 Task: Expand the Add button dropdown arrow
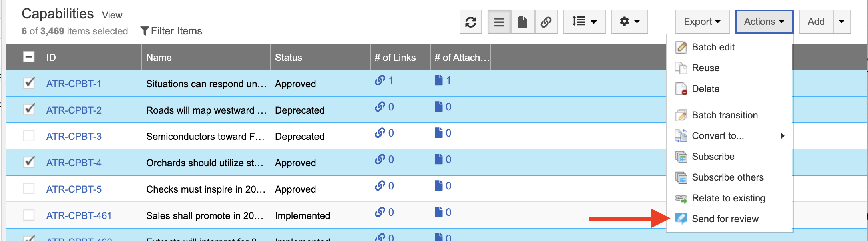(x=842, y=22)
